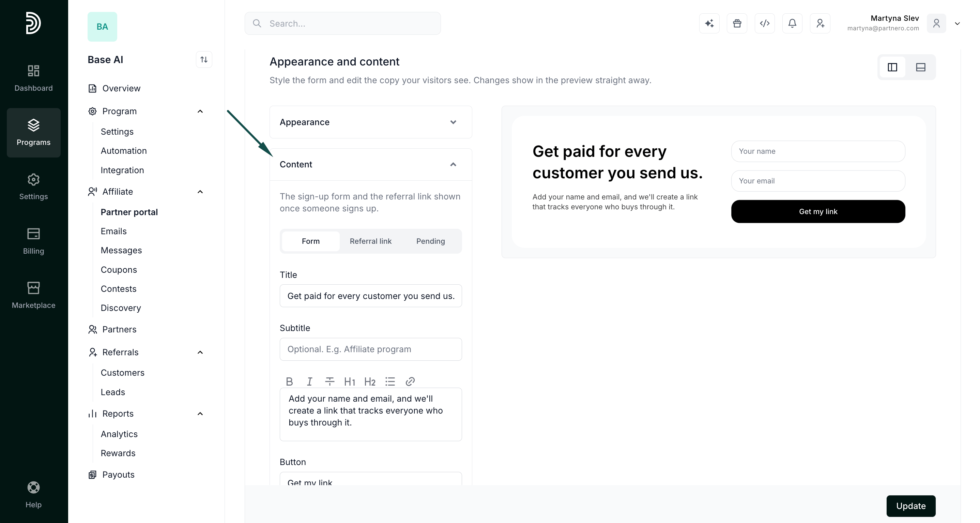Insert bullet list in editor
This screenshot has width=980, height=523.
[390, 382]
